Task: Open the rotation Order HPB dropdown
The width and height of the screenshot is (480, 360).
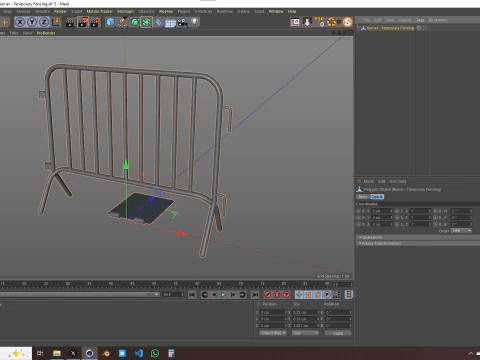Action: click(x=461, y=231)
